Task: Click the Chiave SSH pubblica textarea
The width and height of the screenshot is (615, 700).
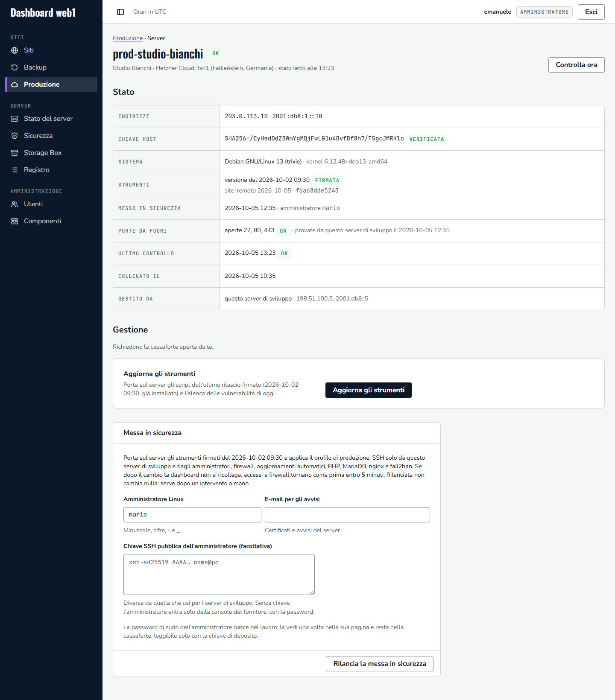Action: (x=219, y=575)
